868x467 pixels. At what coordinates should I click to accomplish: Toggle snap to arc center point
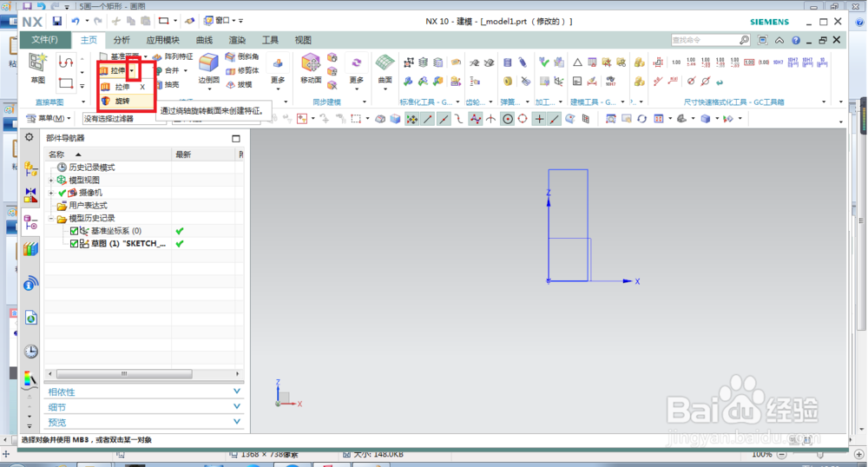[x=508, y=118]
